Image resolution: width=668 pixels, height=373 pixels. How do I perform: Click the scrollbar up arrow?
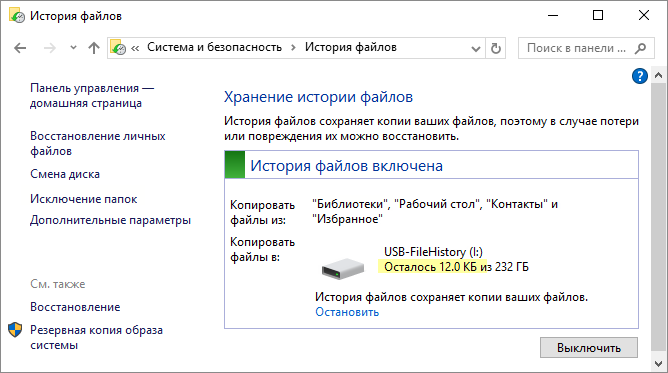point(658,75)
